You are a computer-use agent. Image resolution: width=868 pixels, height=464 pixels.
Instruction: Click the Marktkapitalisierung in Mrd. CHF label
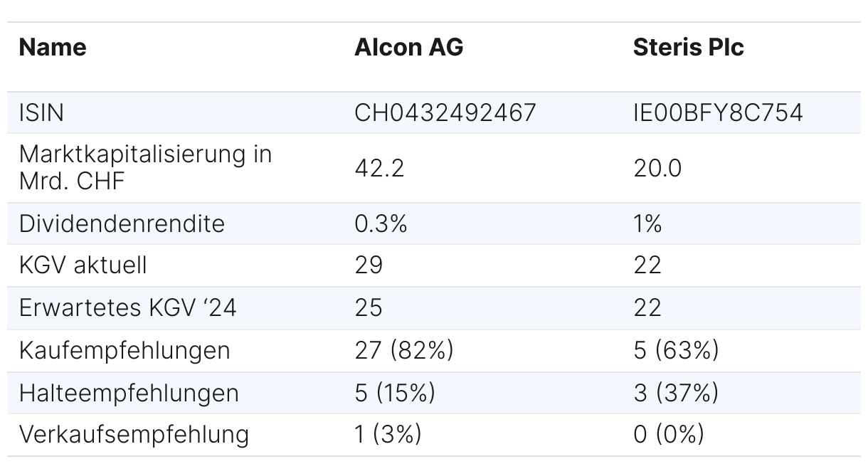point(145,167)
